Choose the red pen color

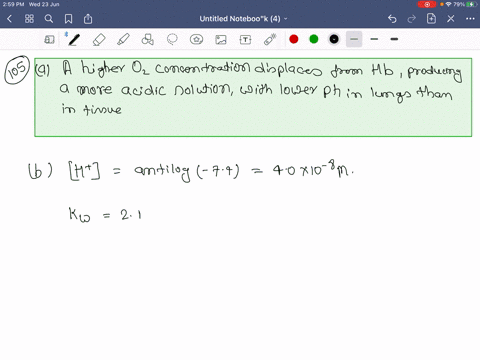[294, 39]
